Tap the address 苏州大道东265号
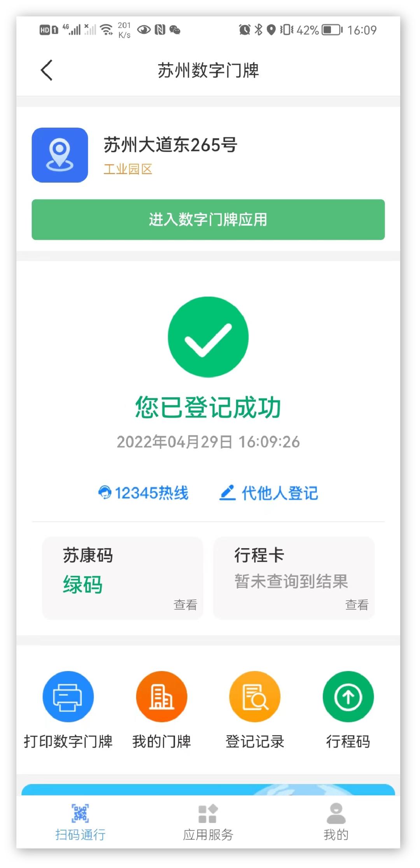This screenshot has height=868, width=420. point(170,145)
